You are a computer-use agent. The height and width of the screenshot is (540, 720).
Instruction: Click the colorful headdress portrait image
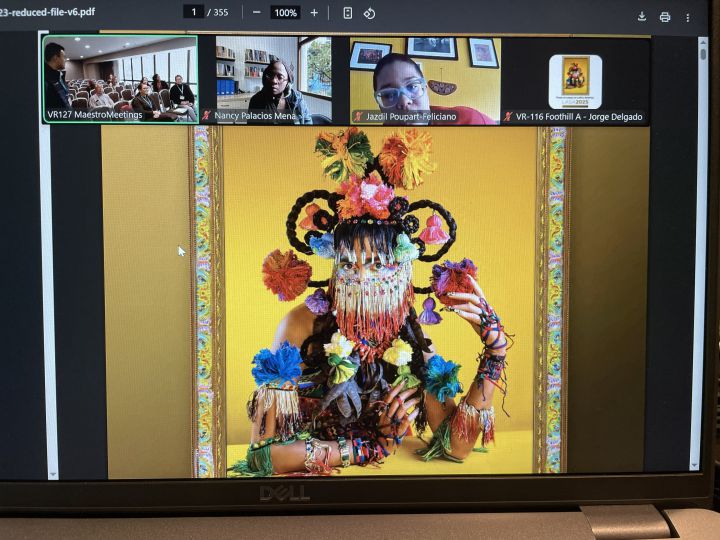click(380, 300)
